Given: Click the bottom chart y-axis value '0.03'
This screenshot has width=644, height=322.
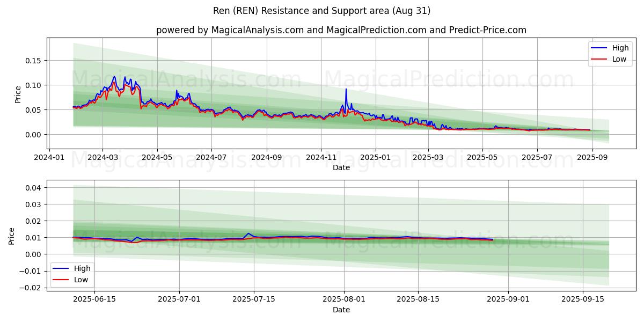Looking at the screenshot, I should [x=34, y=204].
